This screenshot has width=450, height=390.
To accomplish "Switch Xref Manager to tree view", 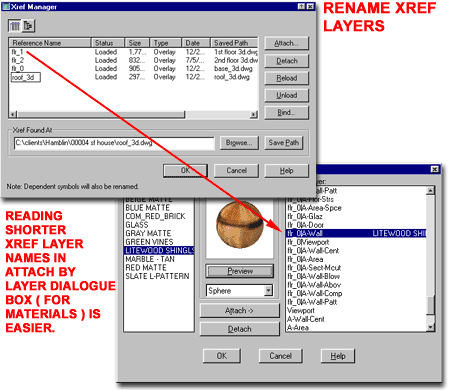I will pyautogui.click(x=28, y=26).
